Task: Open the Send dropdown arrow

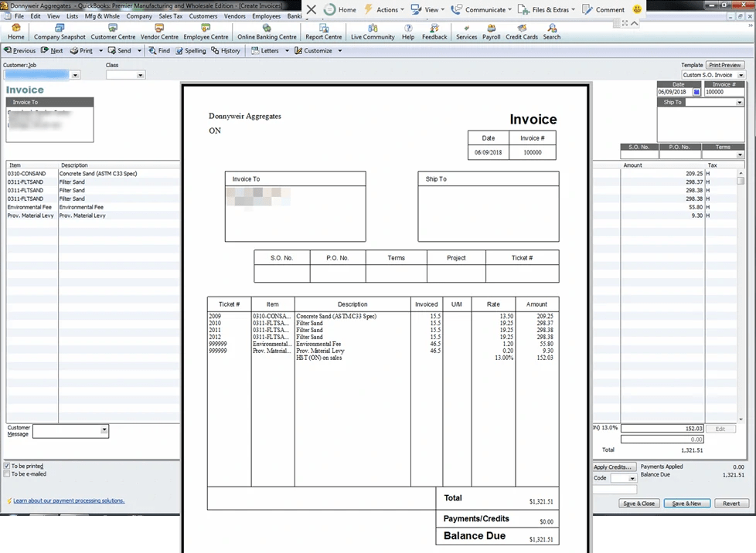Action: pos(139,50)
